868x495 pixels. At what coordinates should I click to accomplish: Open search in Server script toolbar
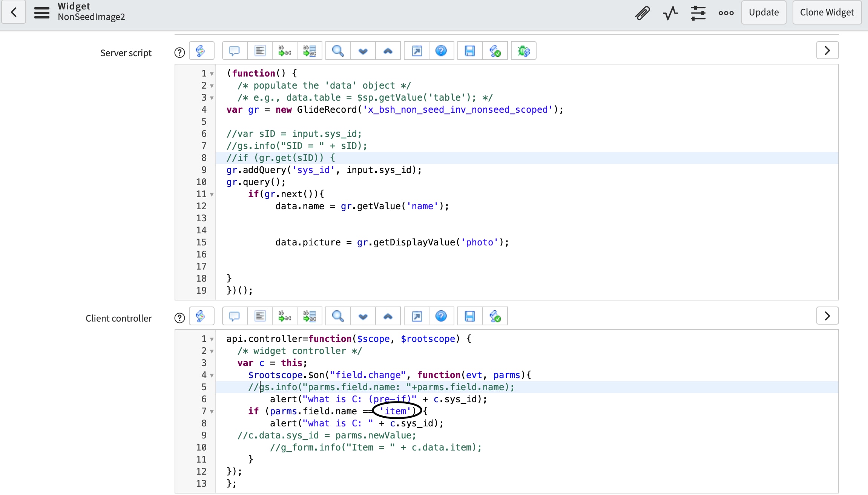(338, 51)
